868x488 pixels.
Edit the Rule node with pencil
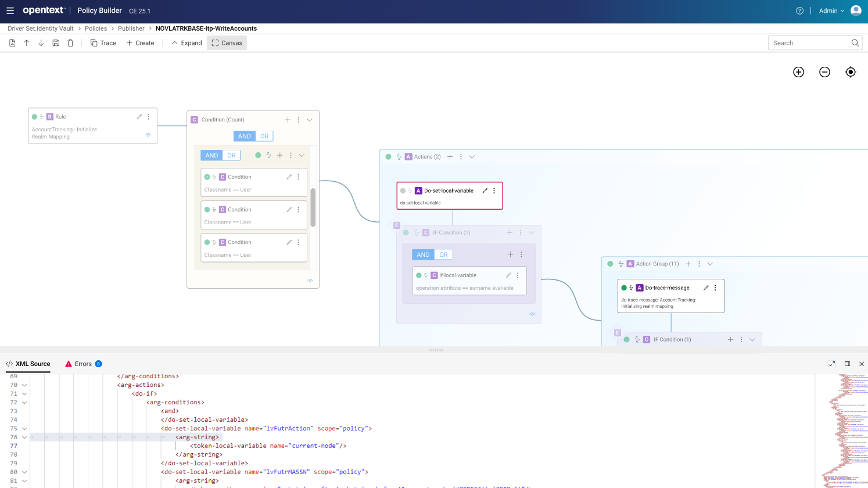pyautogui.click(x=139, y=117)
